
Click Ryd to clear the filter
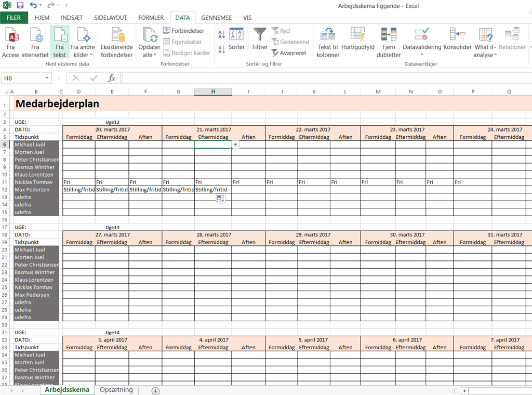(x=281, y=31)
